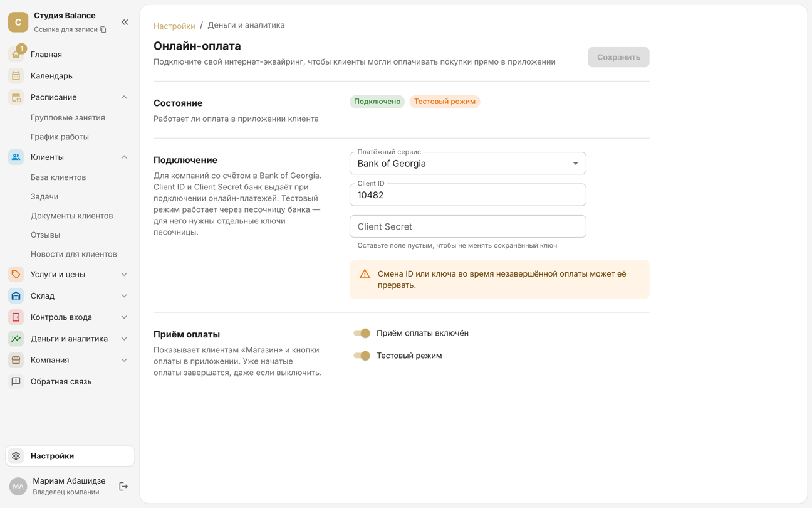Open the Календарь calendar icon
Viewport: 812px width, 508px height.
click(x=16, y=76)
